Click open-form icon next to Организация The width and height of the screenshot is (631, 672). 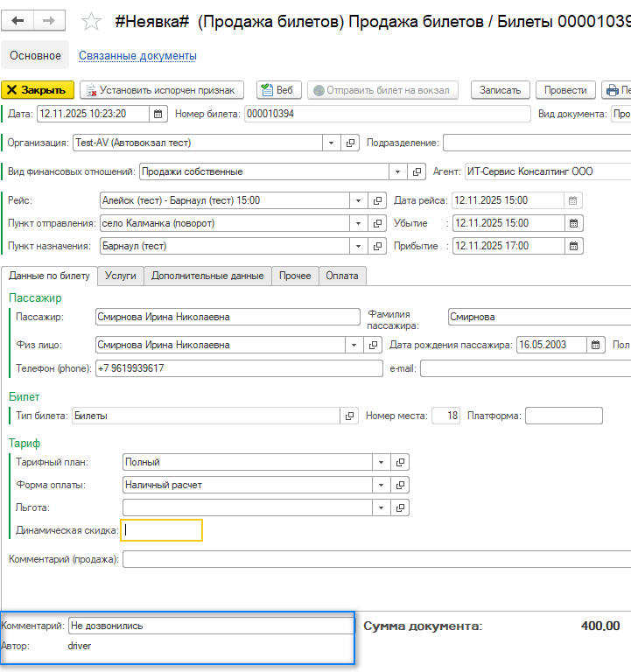[x=351, y=143]
